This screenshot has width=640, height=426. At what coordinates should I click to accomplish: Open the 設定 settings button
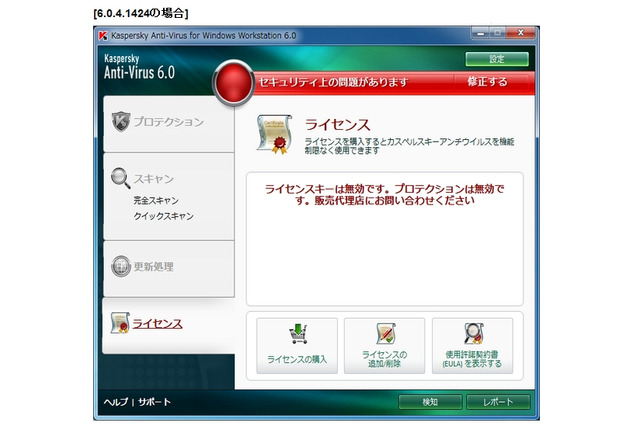pos(497,59)
